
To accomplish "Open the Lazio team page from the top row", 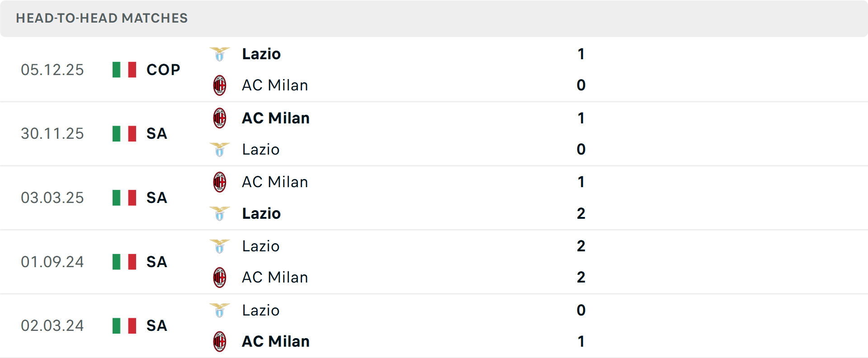I will 261,53.
